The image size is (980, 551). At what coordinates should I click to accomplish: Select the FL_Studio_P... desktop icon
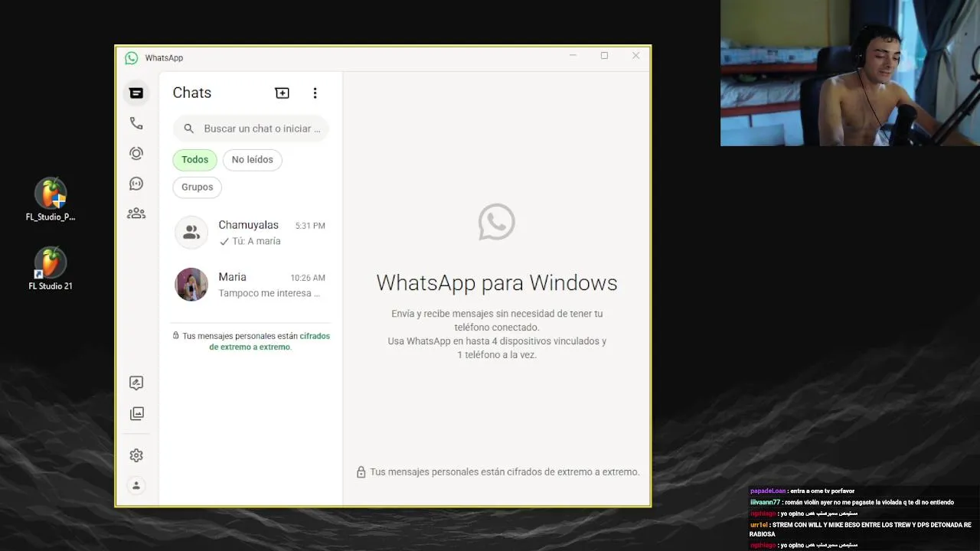pos(51,200)
